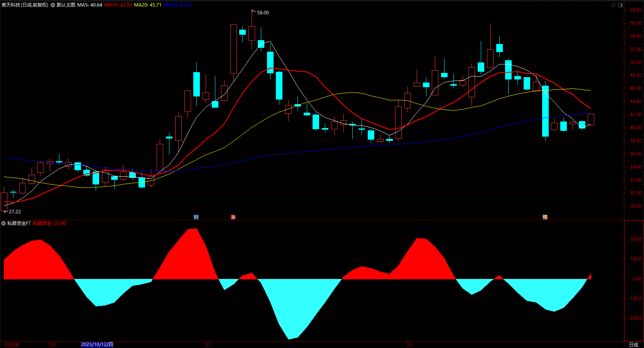Select the MA5: 40.64 moving average label

click(90, 5)
